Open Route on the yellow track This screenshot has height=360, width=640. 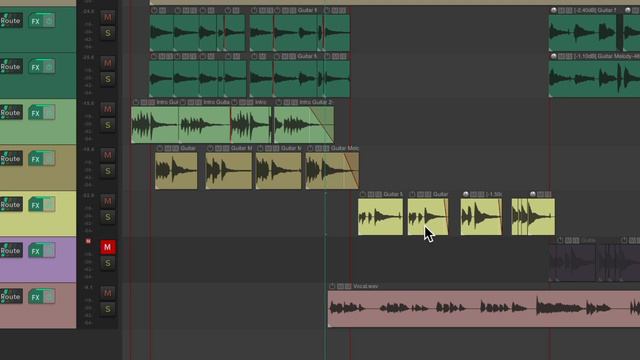pos(11,204)
